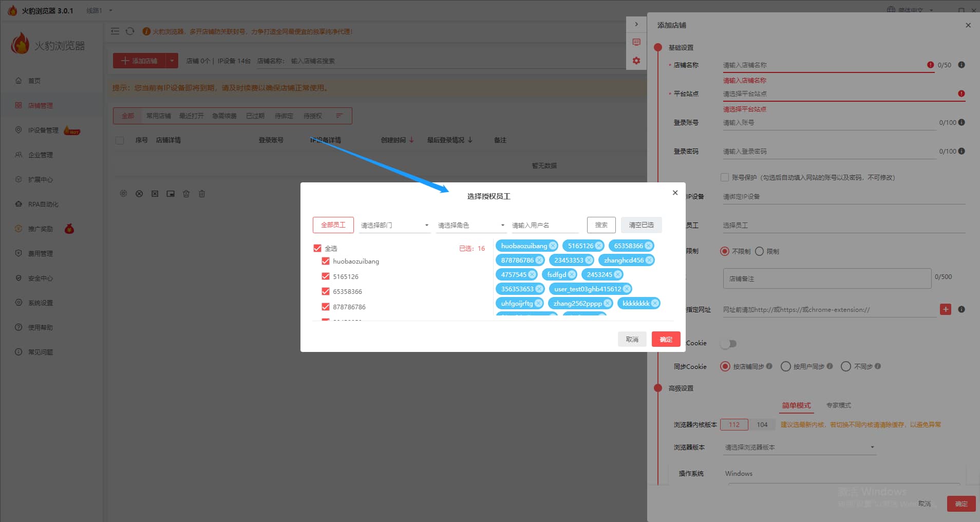Collapse the sidebar menu icon

(115, 31)
